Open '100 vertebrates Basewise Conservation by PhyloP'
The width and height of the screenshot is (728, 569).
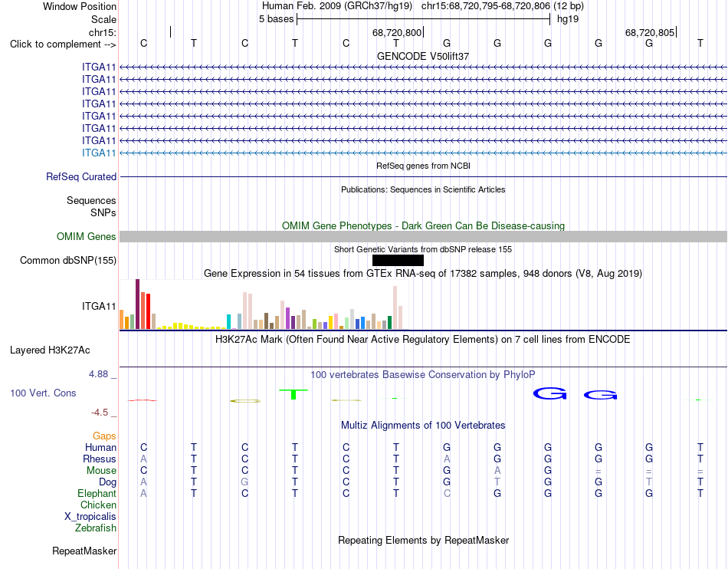pos(423,375)
